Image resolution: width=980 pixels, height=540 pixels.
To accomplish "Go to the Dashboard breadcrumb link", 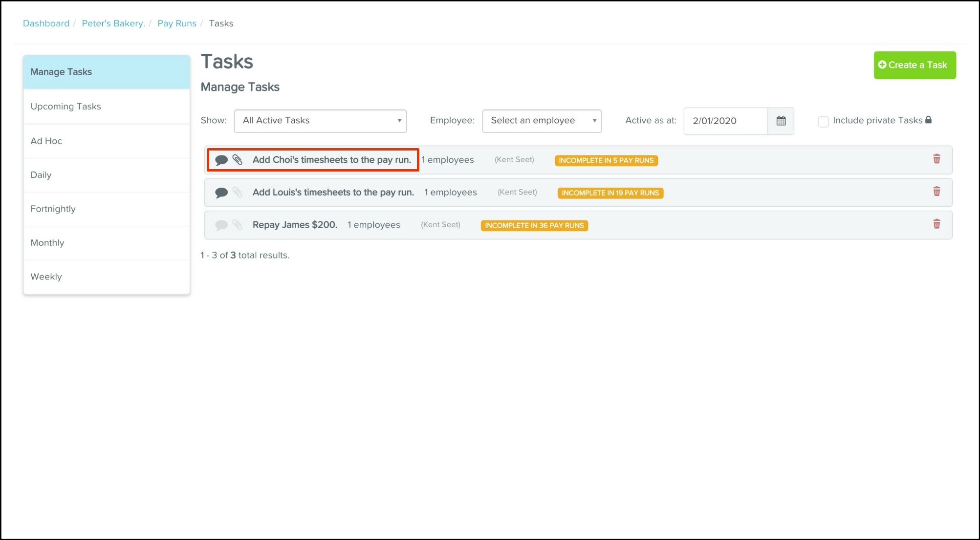I will point(46,23).
